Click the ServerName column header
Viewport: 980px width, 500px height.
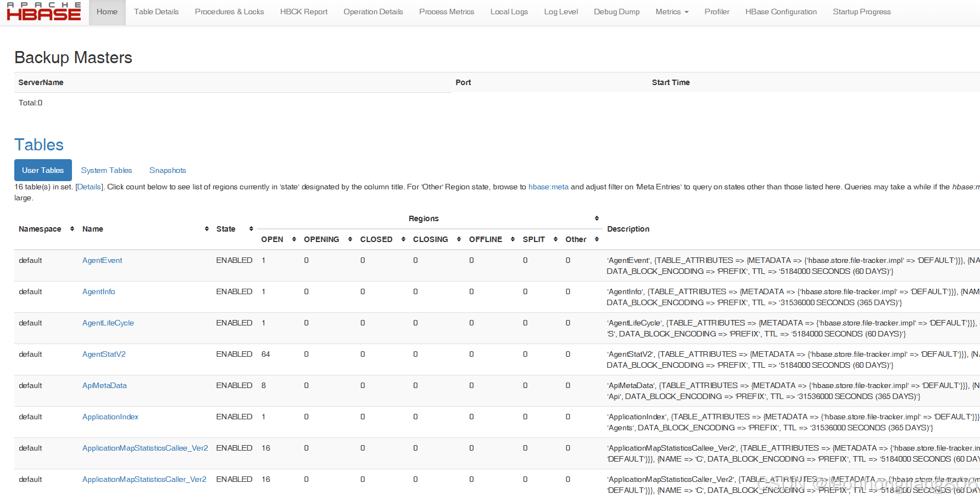point(41,82)
